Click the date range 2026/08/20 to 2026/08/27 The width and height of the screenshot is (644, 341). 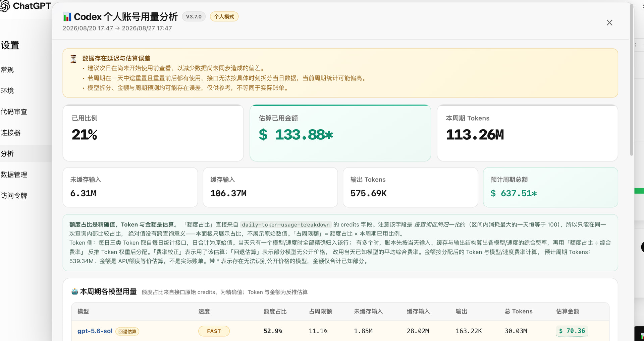pyautogui.click(x=117, y=28)
